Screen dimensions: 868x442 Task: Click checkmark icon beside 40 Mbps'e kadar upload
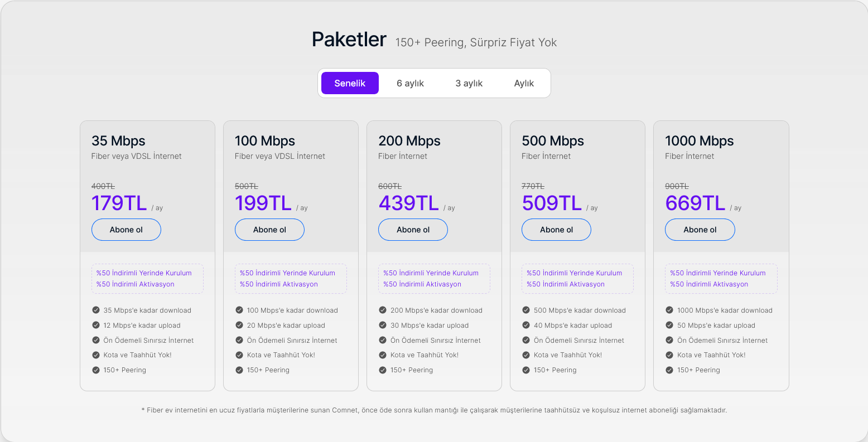[x=525, y=325]
